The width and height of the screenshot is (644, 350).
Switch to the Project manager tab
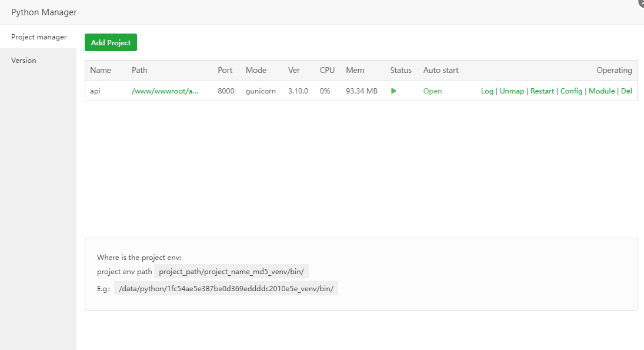[x=39, y=37]
